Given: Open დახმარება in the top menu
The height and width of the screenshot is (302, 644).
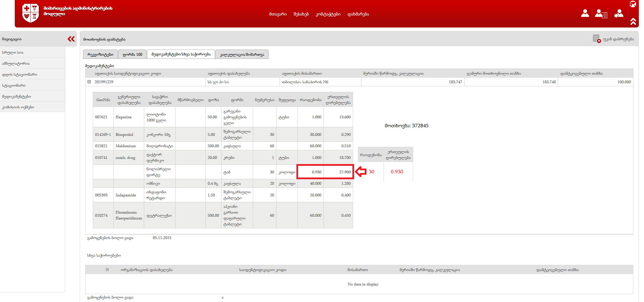Looking at the screenshot, I should [358, 14].
